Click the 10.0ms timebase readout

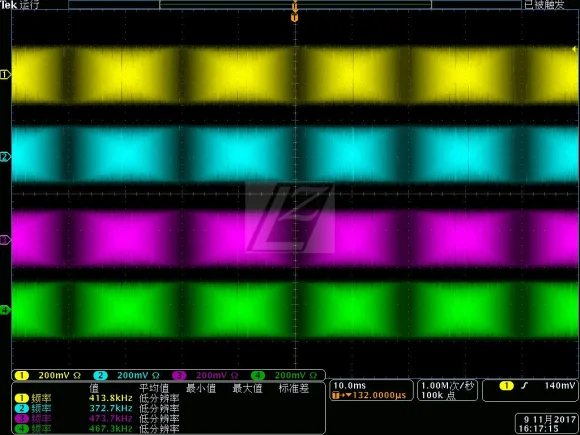point(350,385)
